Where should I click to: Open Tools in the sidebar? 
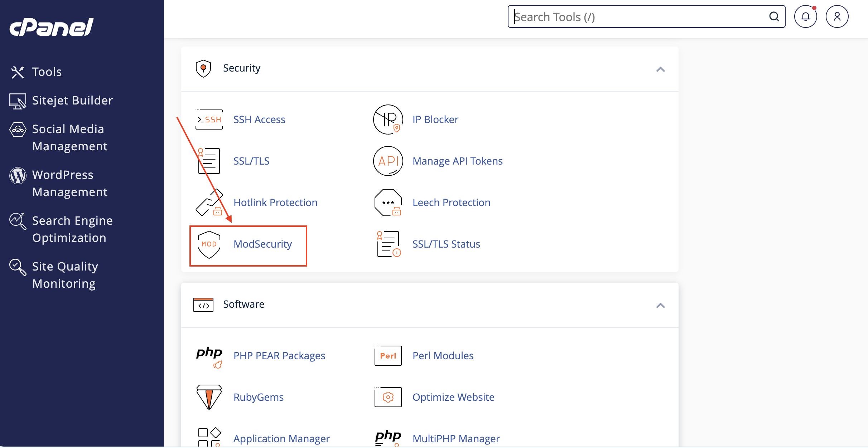tap(47, 72)
